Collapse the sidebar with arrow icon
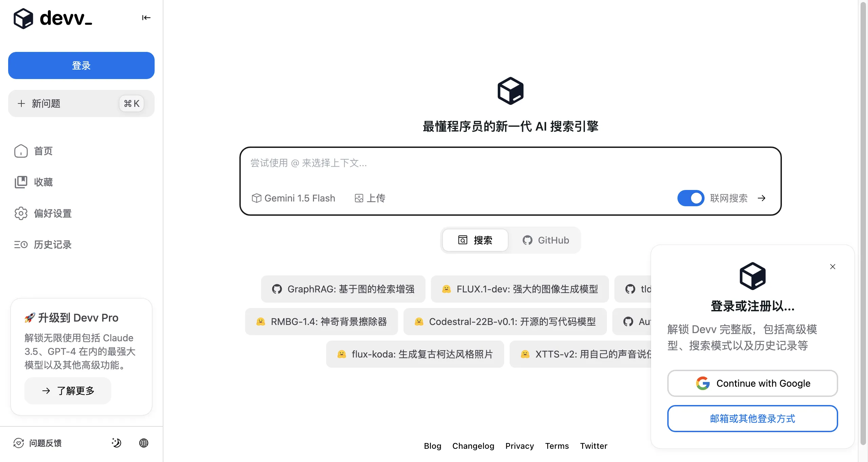The height and width of the screenshot is (462, 868). 146,18
